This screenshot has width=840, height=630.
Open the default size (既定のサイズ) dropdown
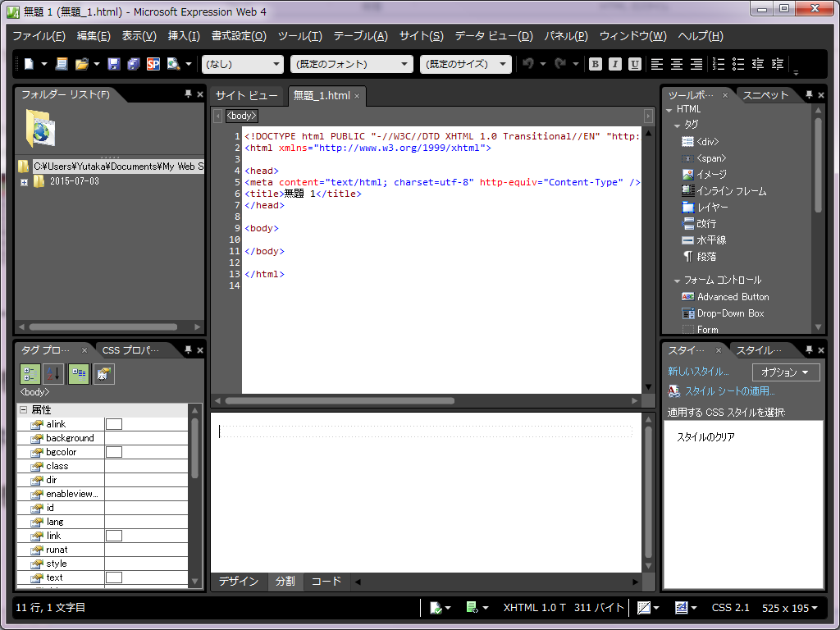[466, 64]
